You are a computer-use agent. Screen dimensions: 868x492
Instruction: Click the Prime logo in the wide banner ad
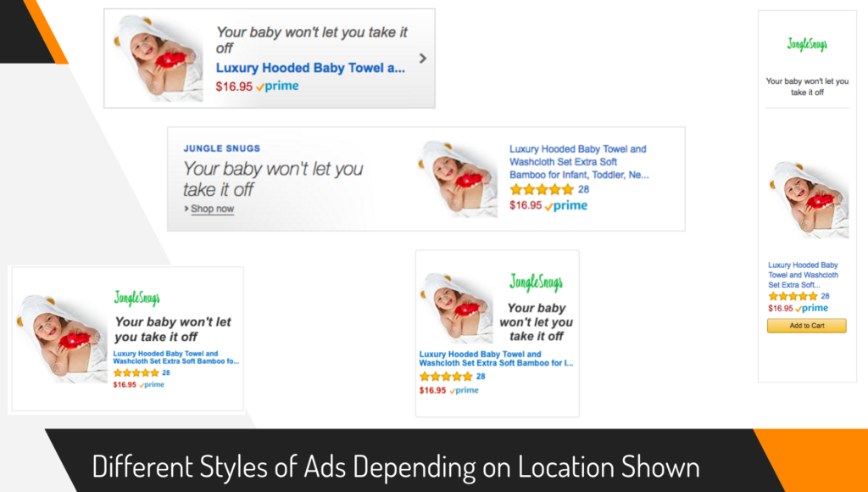tap(566, 205)
